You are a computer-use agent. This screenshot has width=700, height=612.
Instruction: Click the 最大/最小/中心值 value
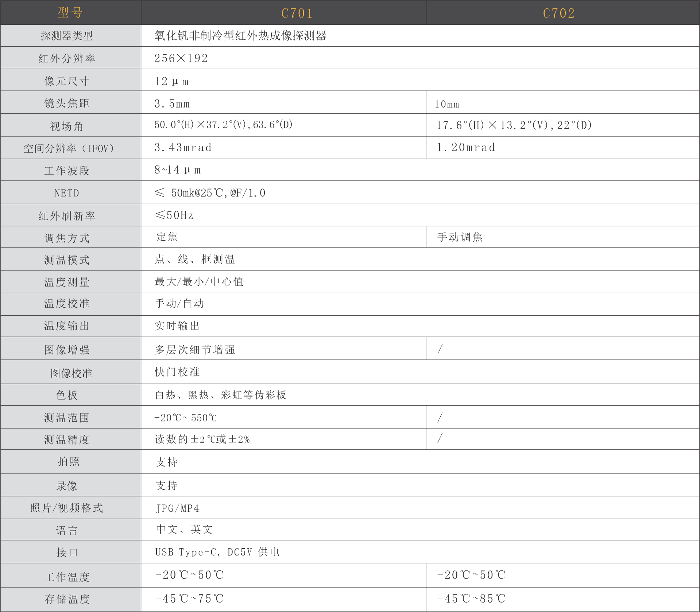coord(199,281)
